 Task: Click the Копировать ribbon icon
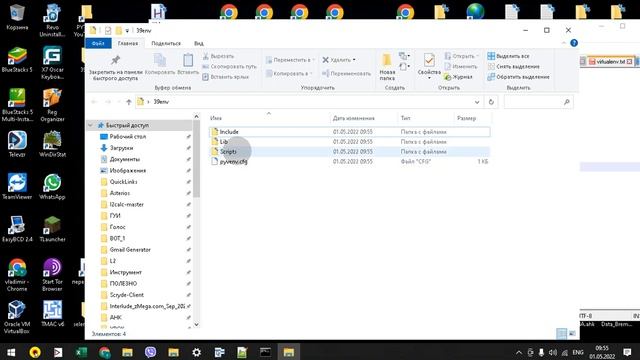click(x=160, y=64)
